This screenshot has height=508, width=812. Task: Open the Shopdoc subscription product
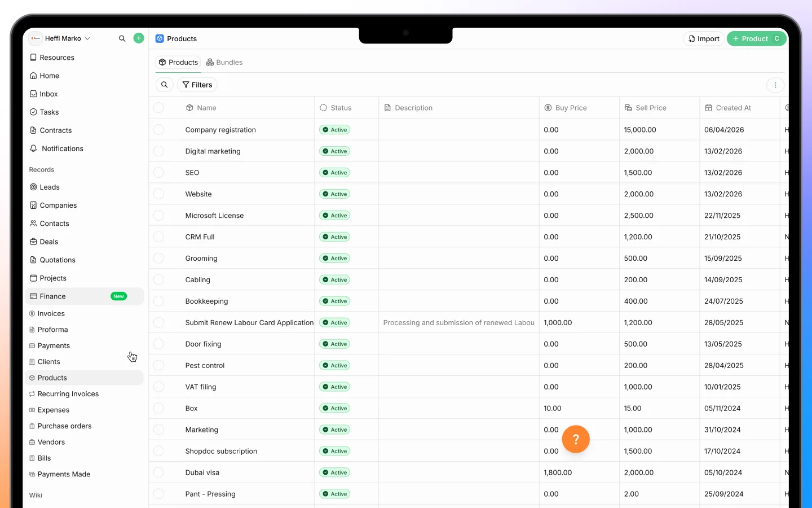(221, 452)
